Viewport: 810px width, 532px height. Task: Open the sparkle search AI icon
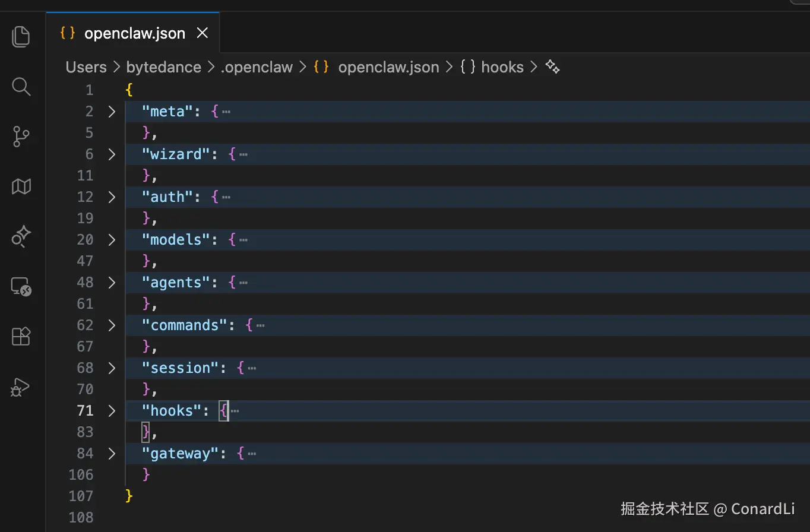(21, 236)
